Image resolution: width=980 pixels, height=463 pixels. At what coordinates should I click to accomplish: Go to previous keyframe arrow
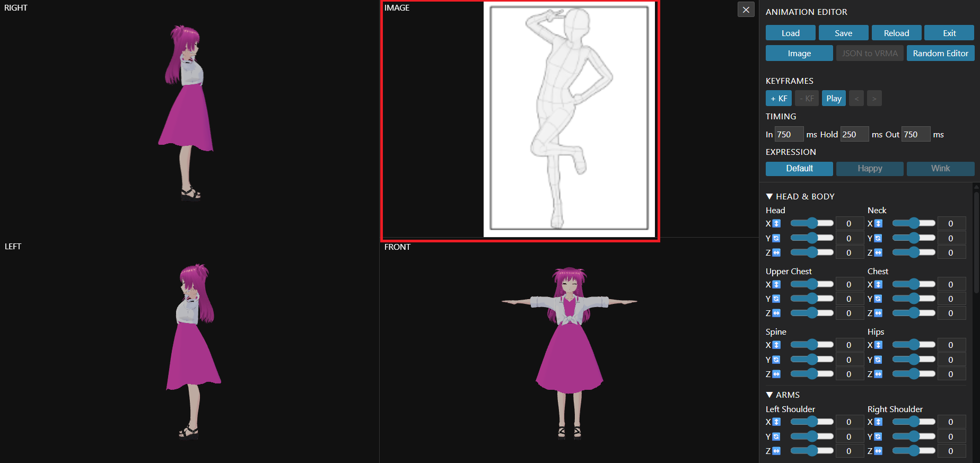pyautogui.click(x=856, y=98)
